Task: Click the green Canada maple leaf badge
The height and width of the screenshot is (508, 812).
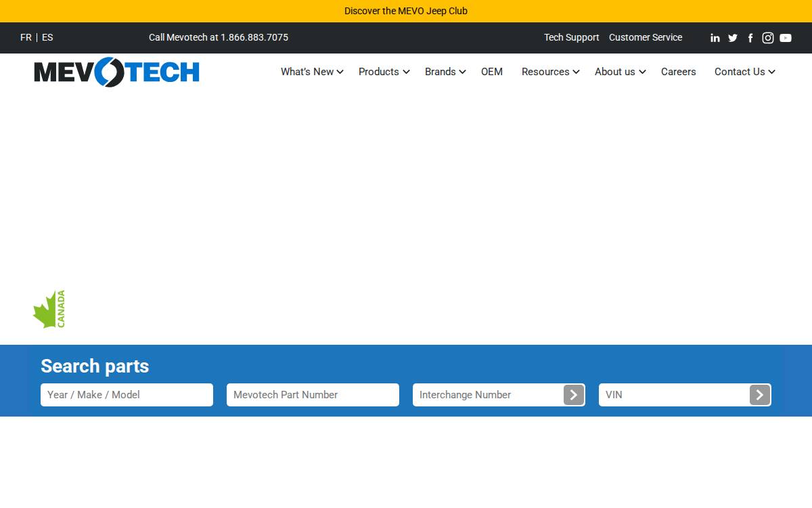Action: click(49, 310)
